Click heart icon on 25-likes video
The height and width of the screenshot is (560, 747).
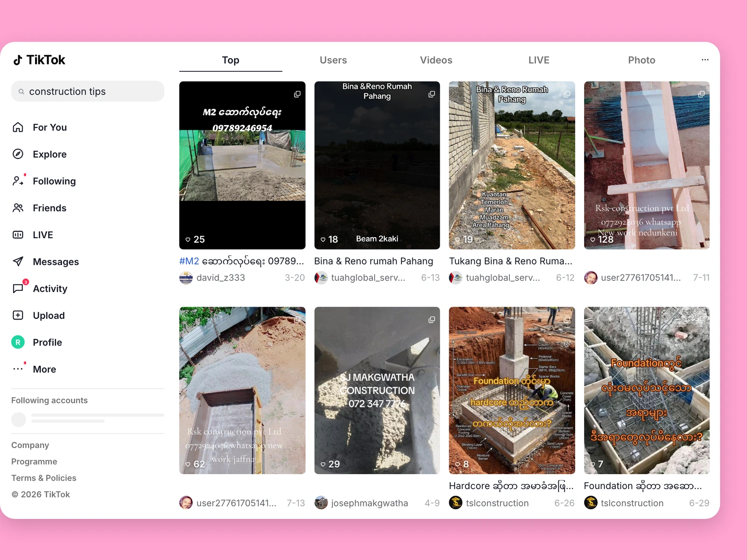point(188,239)
